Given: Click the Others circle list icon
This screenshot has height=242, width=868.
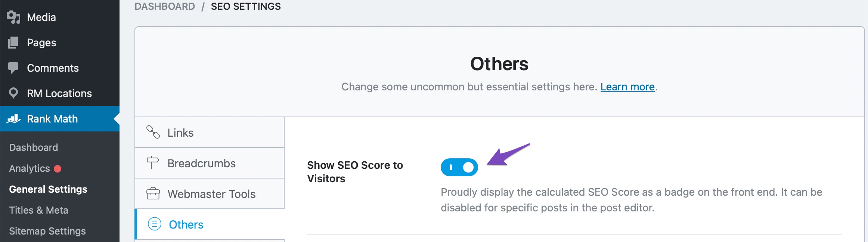Looking at the screenshot, I should coord(155,224).
